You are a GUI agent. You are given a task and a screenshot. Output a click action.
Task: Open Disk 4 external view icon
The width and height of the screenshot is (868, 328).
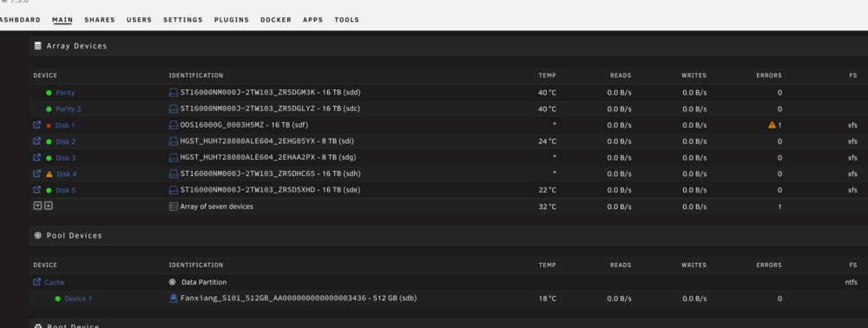[x=37, y=174]
